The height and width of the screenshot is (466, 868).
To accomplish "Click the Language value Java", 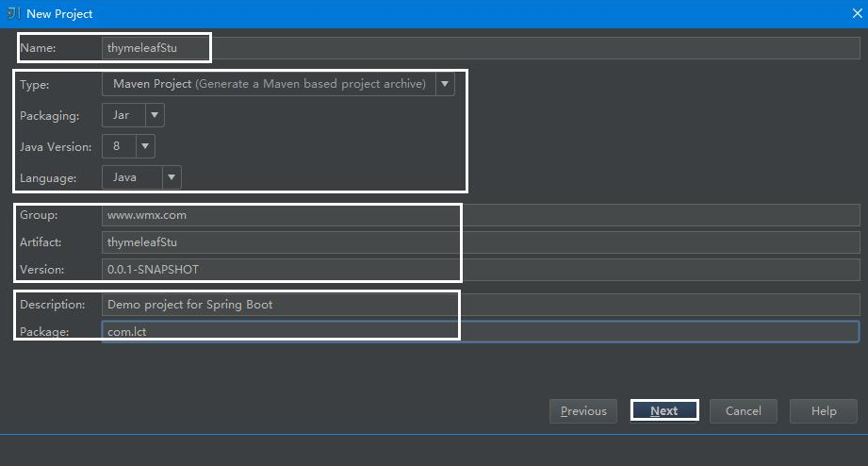I will [132, 177].
